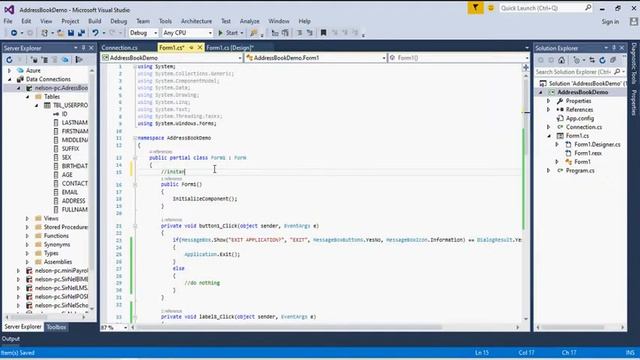Expand the References node in Solution Explorer
This screenshot has height=360, width=640.
(549, 109)
